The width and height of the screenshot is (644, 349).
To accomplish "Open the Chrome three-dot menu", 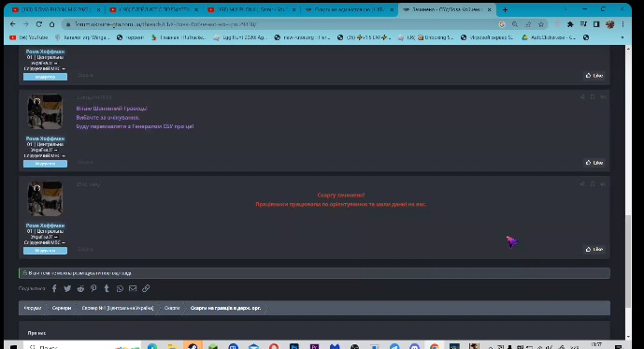I will point(623,24).
